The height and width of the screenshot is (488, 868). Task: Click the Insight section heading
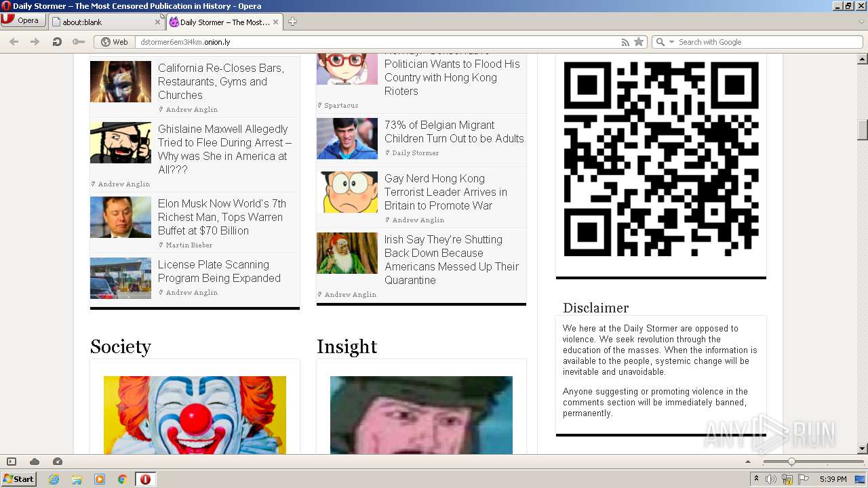tap(347, 346)
